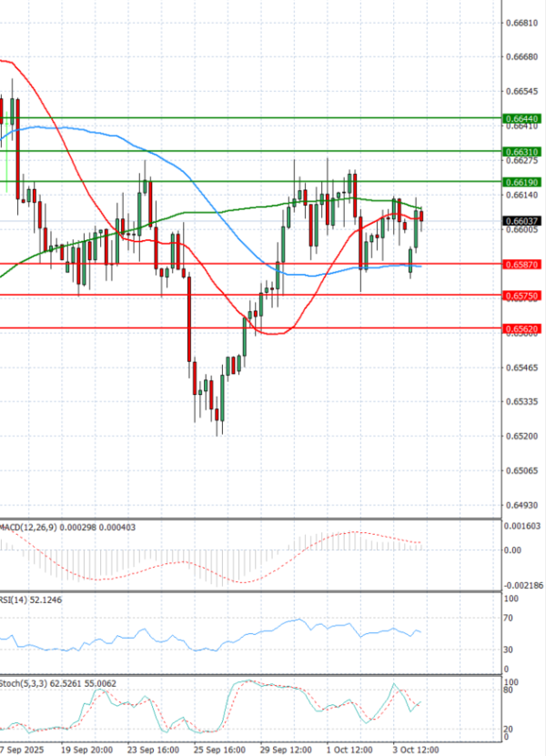Click the 0.66810 price axis value
546x756 pixels.
tap(520, 23)
